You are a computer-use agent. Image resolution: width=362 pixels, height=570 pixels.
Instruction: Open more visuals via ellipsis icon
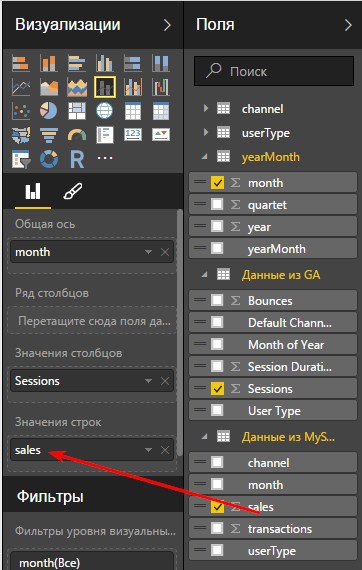(105, 158)
